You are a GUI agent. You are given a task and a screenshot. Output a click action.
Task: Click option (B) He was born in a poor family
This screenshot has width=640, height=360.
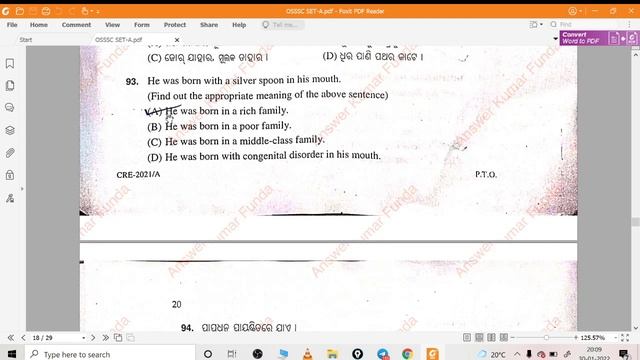220,126
